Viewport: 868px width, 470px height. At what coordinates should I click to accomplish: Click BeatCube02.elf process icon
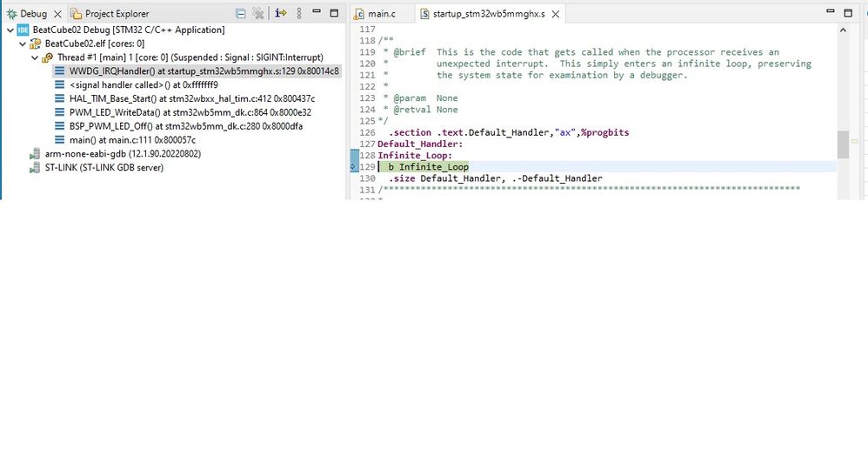[x=36, y=44]
